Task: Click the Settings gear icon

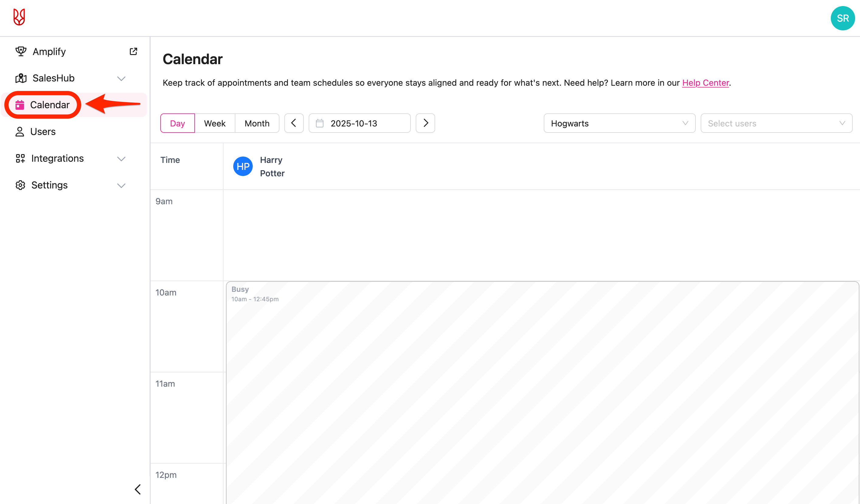Action: tap(20, 185)
